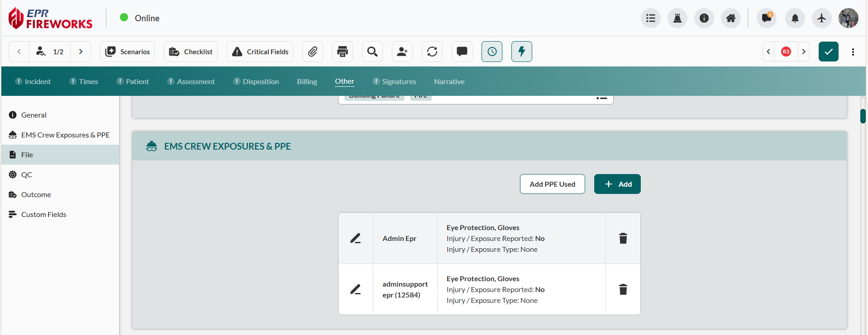Click the vertical page scrollbar thumb

click(863, 116)
